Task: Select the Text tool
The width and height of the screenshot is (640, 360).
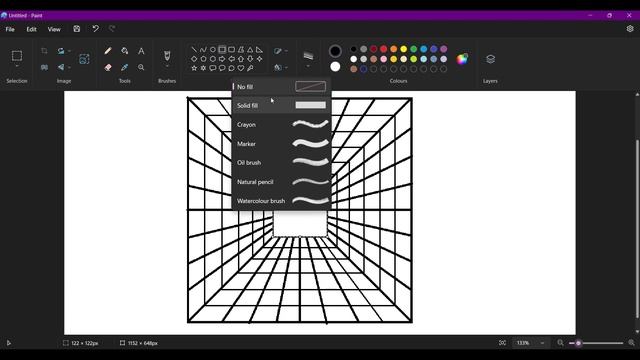Action: pyautogui.click(x=141, y=51)
